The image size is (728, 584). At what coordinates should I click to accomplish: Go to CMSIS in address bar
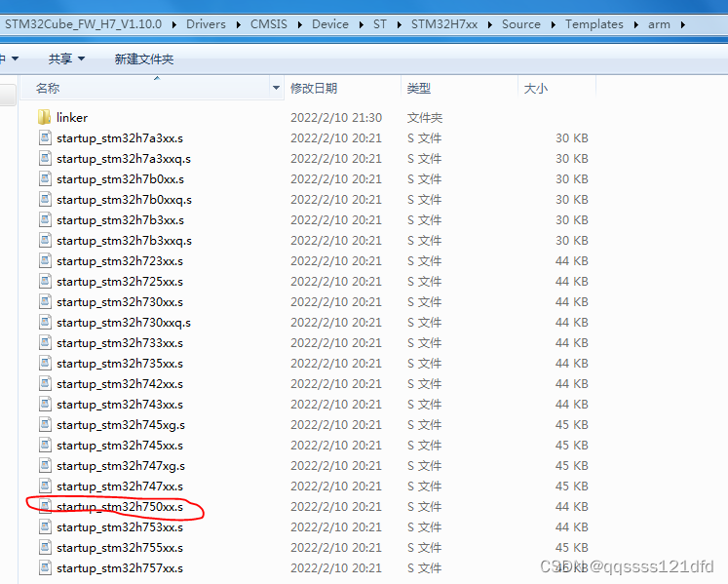click(269, 24)
